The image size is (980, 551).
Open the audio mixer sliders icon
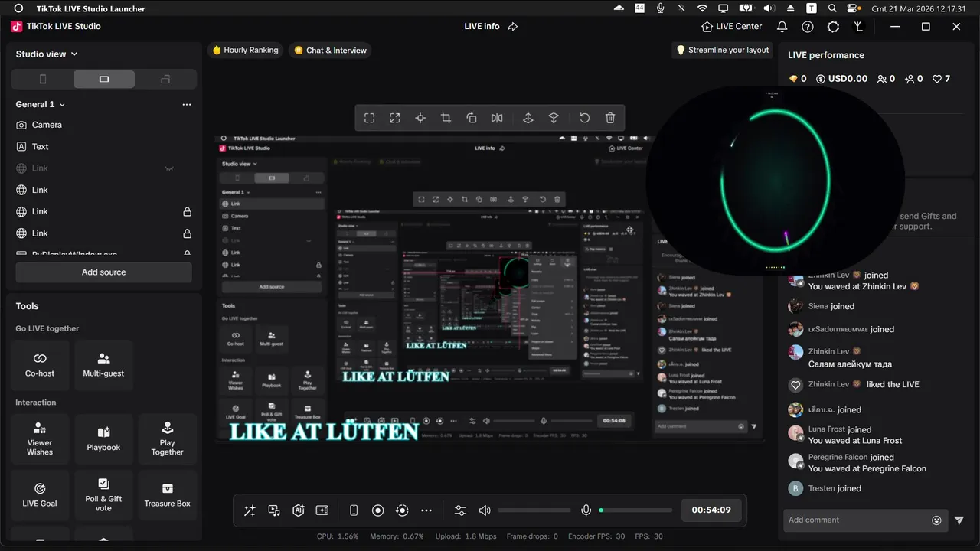tap(460, 510)
